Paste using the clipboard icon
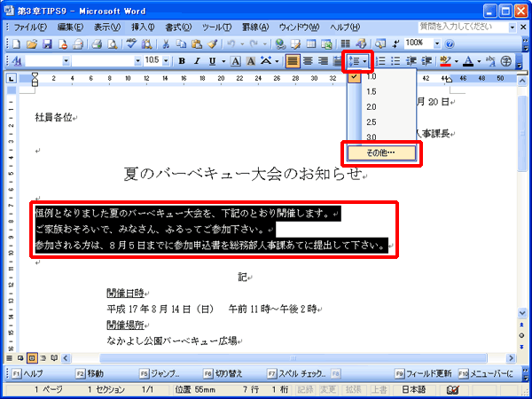 click(x=197, y=43)
